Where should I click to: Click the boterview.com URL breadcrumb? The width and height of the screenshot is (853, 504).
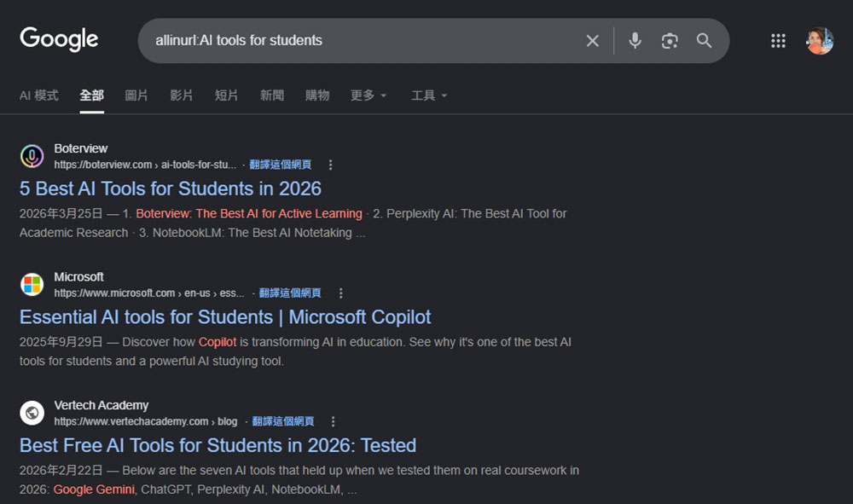click(145, 165)
